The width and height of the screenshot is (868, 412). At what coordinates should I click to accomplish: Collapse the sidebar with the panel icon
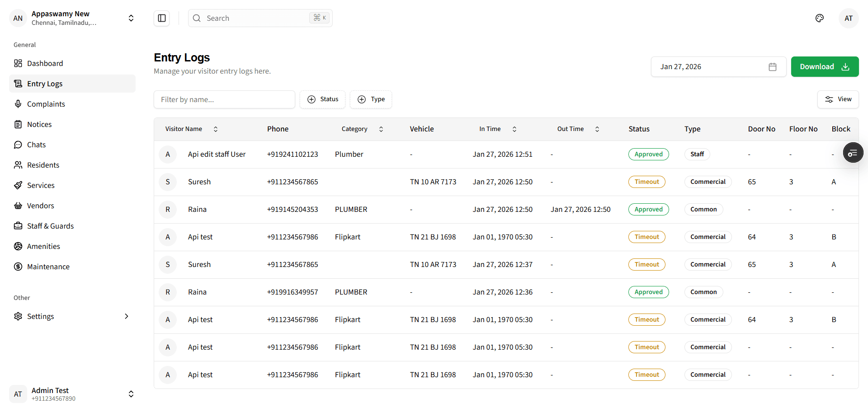161,18
